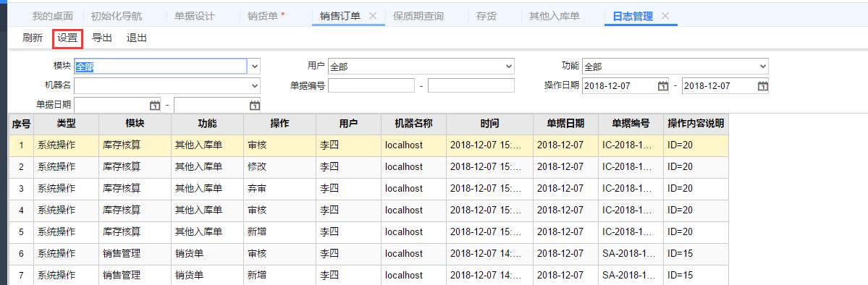Expand the 机器名 dropdown
Image resolution: width=868 pixels, height=285 pixels.
click(254, 86)
